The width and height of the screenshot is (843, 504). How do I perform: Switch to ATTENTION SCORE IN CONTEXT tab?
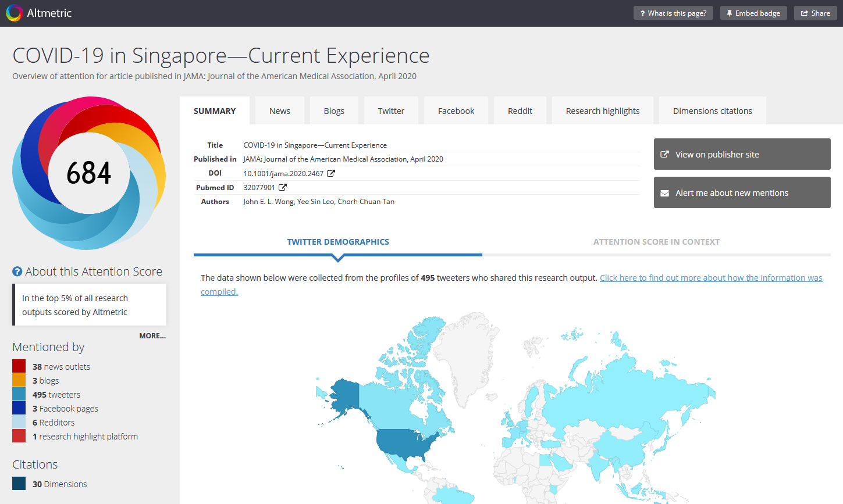tap(656, 242)
